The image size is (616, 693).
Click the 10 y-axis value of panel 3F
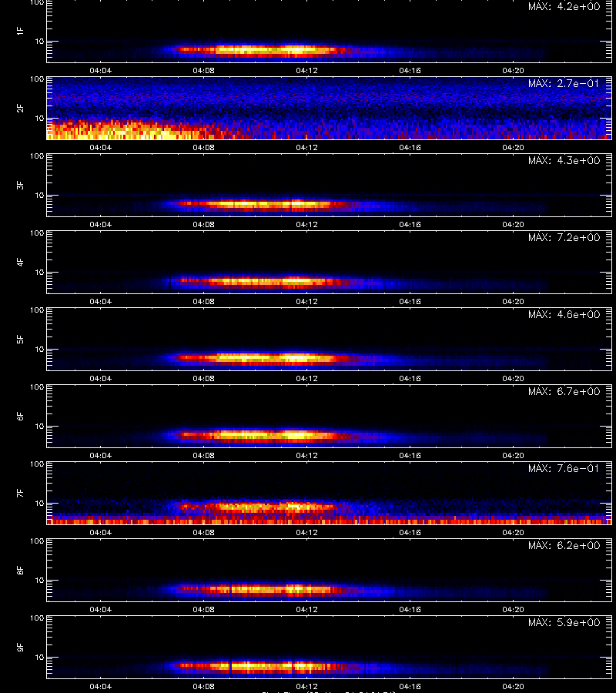[x=39, y=196]
